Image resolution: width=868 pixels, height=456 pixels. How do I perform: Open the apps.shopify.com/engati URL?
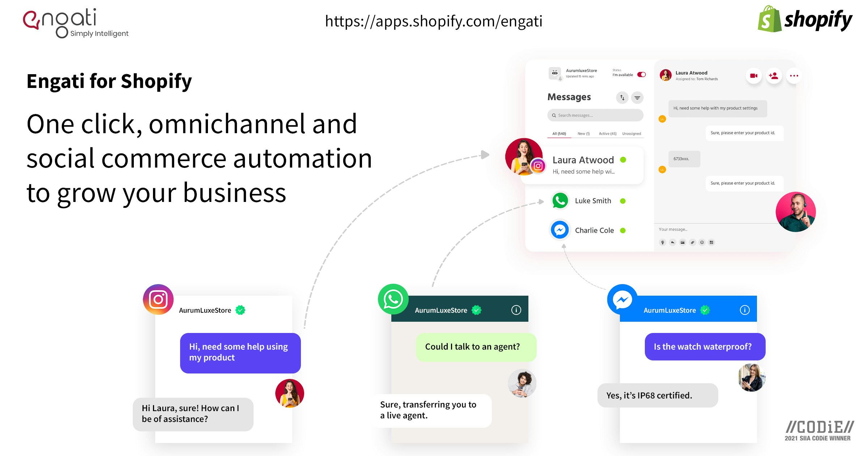[x=434, y=21]
